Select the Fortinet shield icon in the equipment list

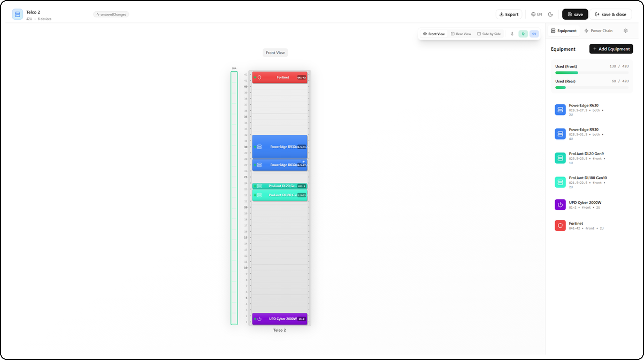click(x=560, y=225)
